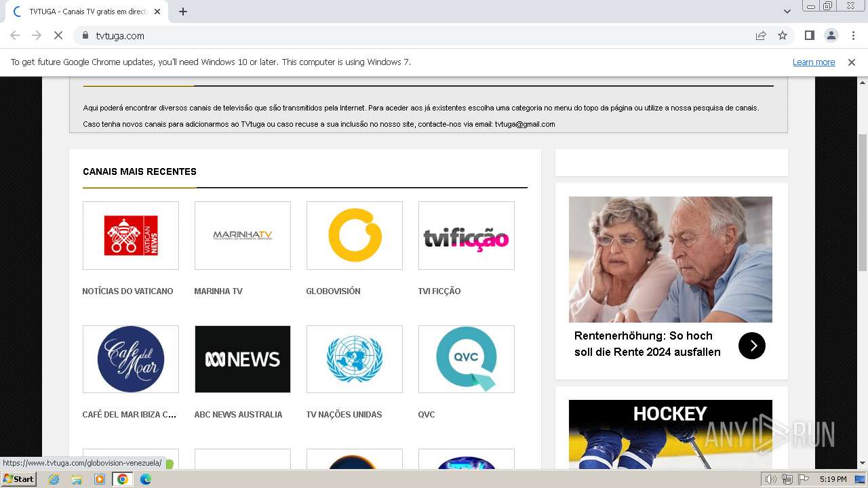
Task: Click the site padlock security icon
Action: pos(85,35)
